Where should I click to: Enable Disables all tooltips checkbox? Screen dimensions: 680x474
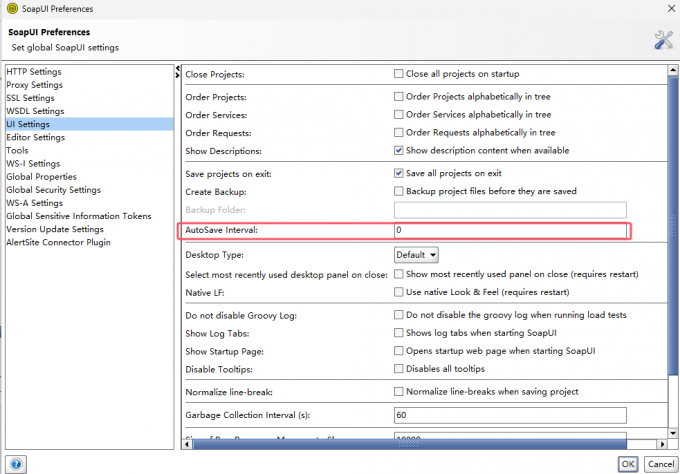click(399, 369)
